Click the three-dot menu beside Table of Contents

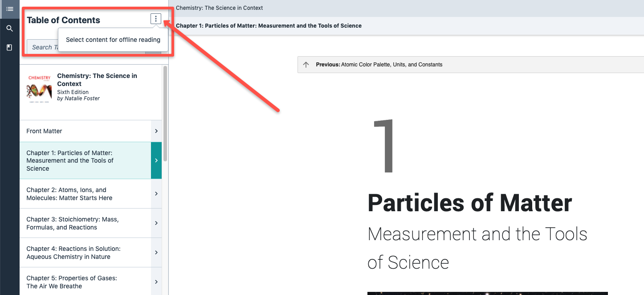tap(155, 19)
